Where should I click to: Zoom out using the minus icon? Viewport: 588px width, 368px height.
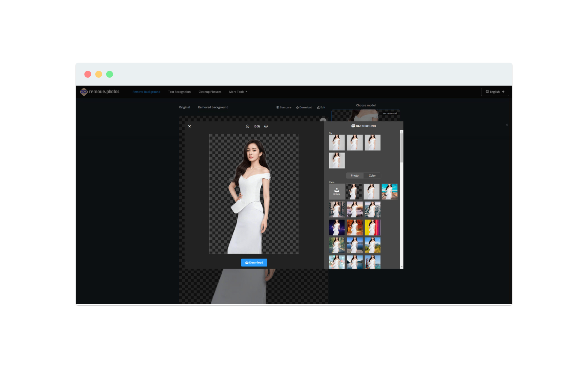pyautogui.click(x=247, y=126)
